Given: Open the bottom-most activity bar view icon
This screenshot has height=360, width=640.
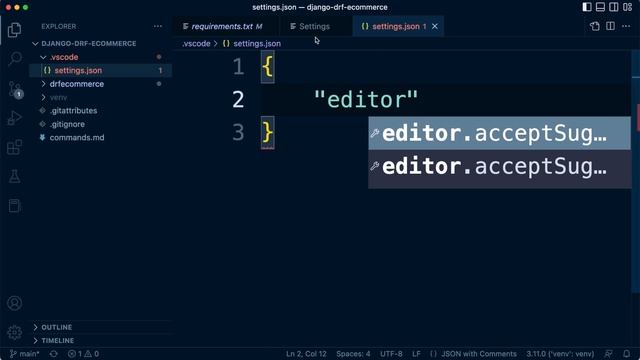Looking at the screenshot, I should (x=14, y=206).
